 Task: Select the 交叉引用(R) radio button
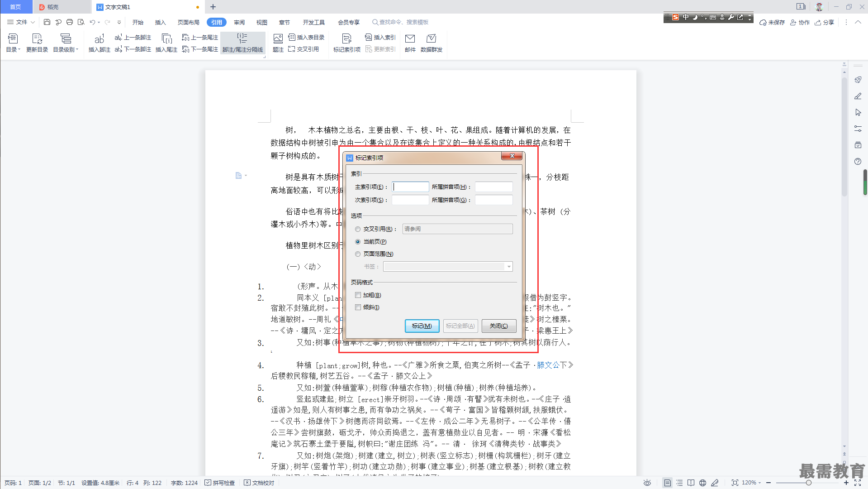[x=358, y=229]
